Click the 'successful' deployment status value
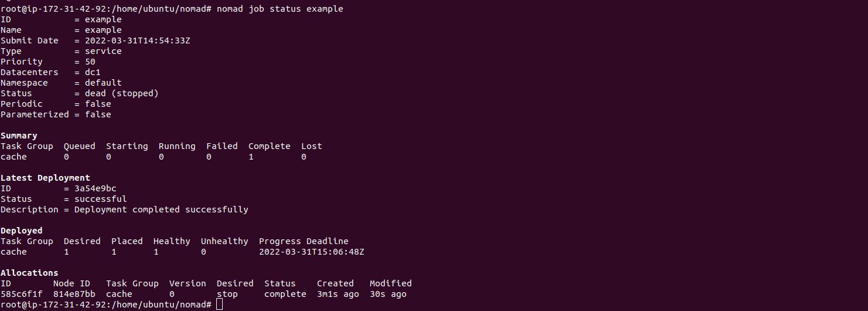The image size is (868, 311). pyautogui.click(x=101, y=199)
